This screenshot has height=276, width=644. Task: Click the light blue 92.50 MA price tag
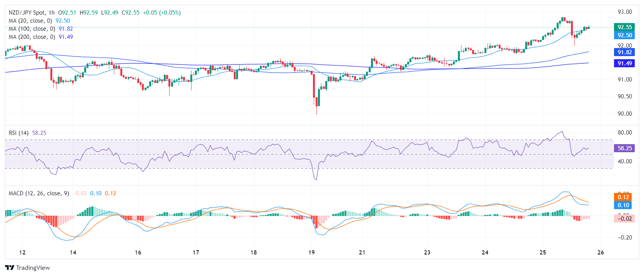(624, 35)
